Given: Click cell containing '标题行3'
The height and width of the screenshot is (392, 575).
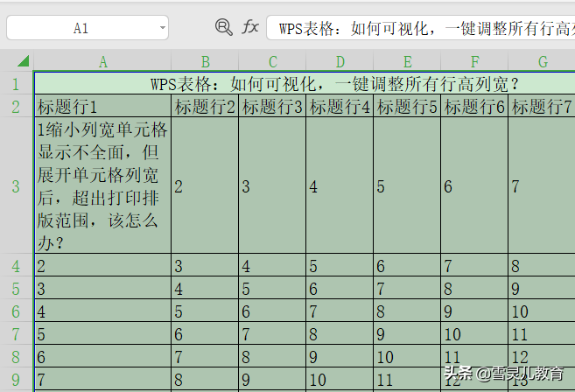Looking at the screenshot, I should [x=272, y=107].
